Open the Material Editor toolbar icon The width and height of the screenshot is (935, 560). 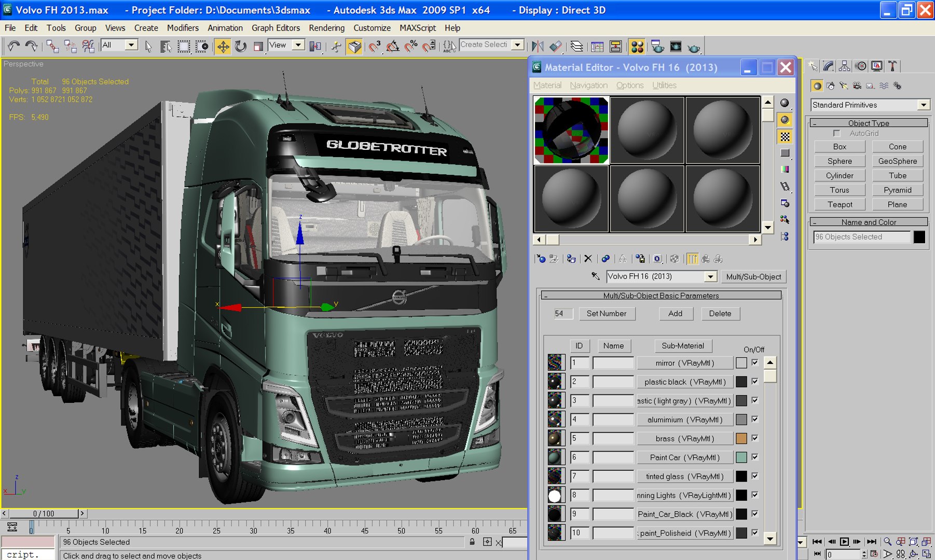[637, 47]
